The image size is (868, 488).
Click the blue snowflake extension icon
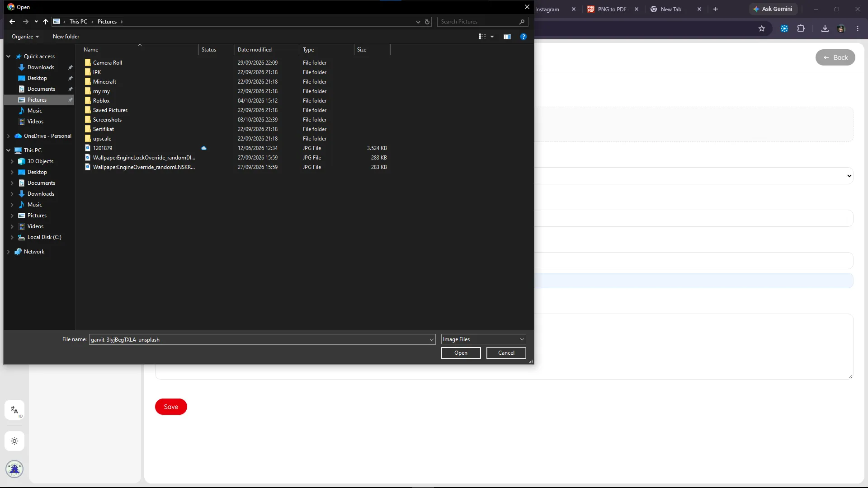[x=784, y=28]
